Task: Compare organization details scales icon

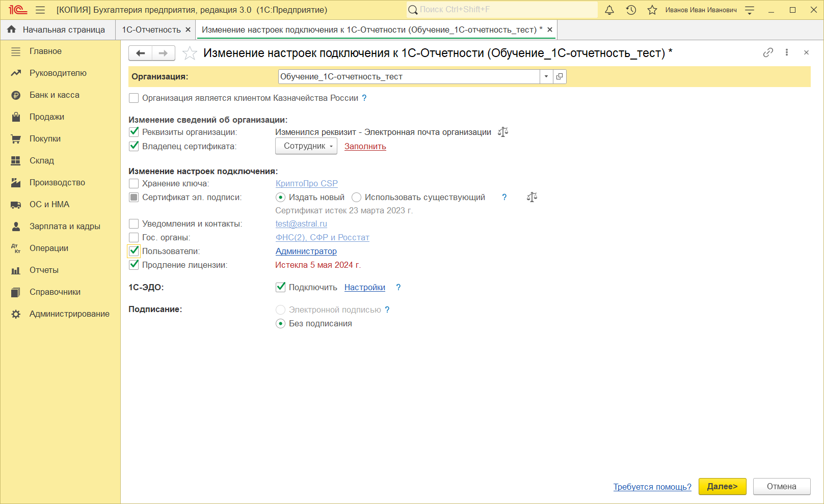Action: [x=503, y=132]
